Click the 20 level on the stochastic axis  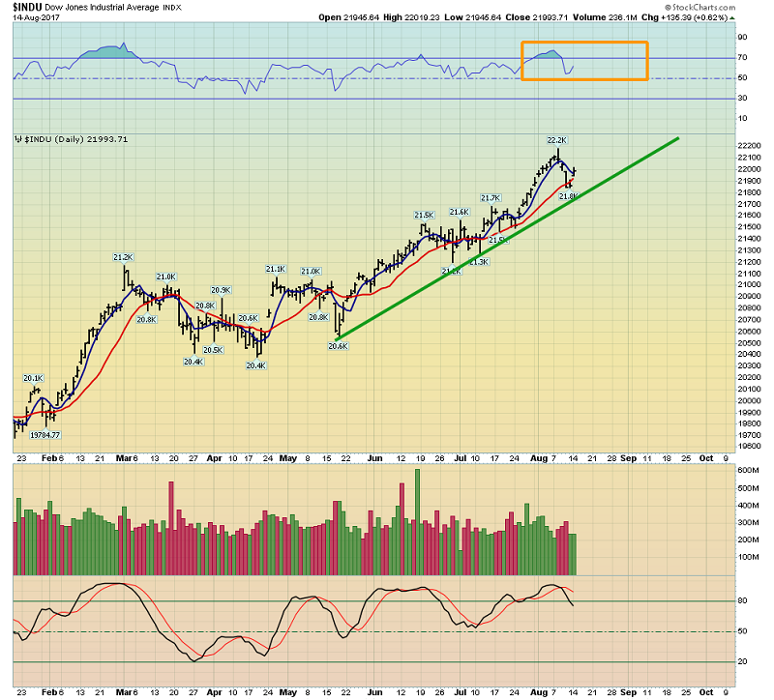point(742,662)
